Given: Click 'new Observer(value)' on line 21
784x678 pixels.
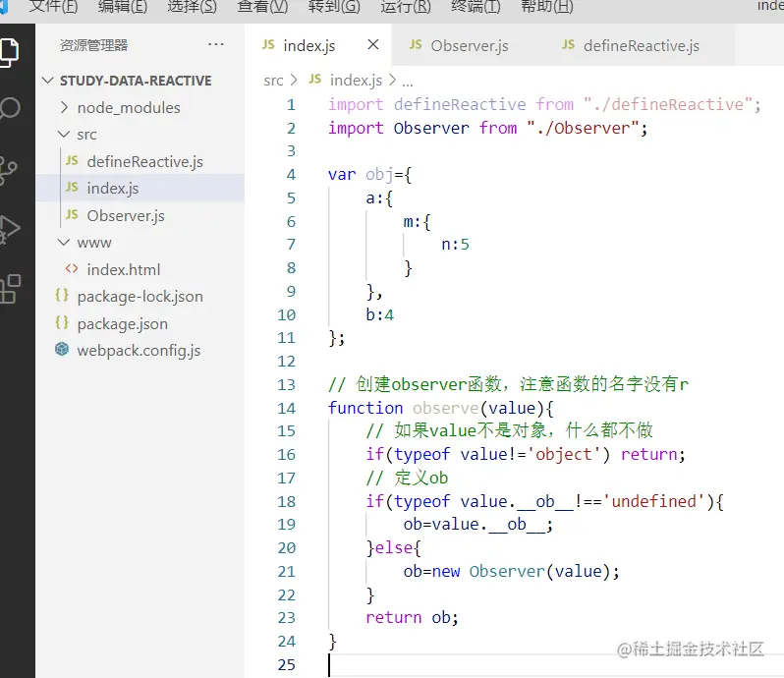Looking at the screenshot, I should pos(520,571).
